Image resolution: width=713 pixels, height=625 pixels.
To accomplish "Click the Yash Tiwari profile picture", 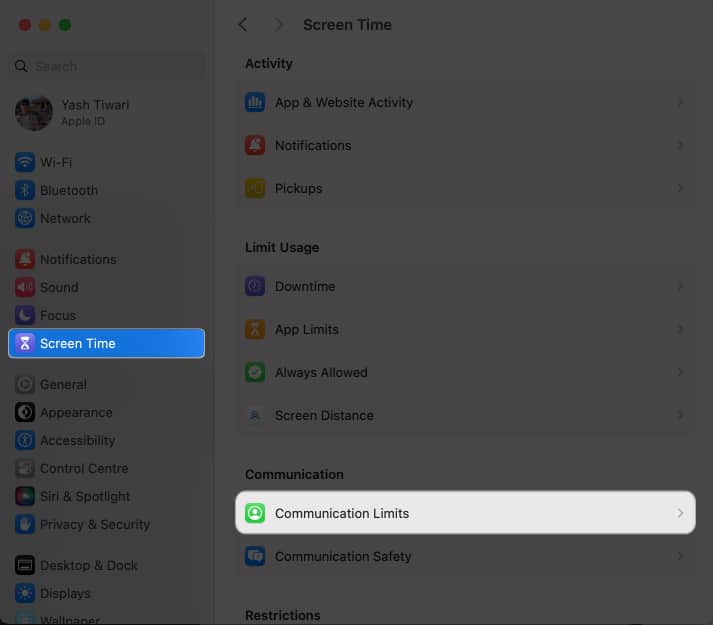I will 34,113.
